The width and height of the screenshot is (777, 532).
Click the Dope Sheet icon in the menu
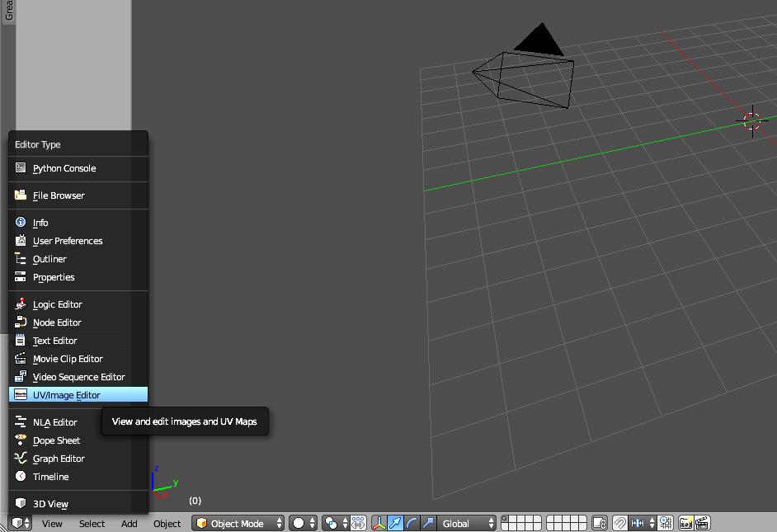tap(21, 440)
